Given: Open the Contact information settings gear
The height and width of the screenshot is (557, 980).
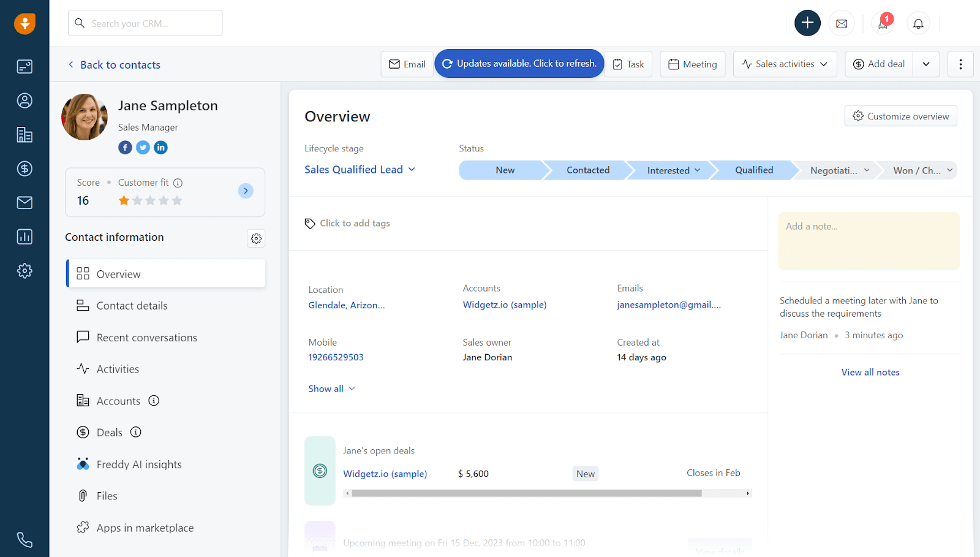Looking at the screenshot, I should (x=256, y=238).
